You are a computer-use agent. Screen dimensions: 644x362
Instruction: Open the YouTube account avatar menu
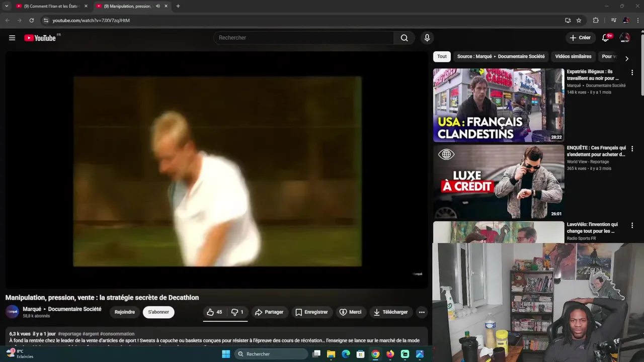[x=625, y=38]
